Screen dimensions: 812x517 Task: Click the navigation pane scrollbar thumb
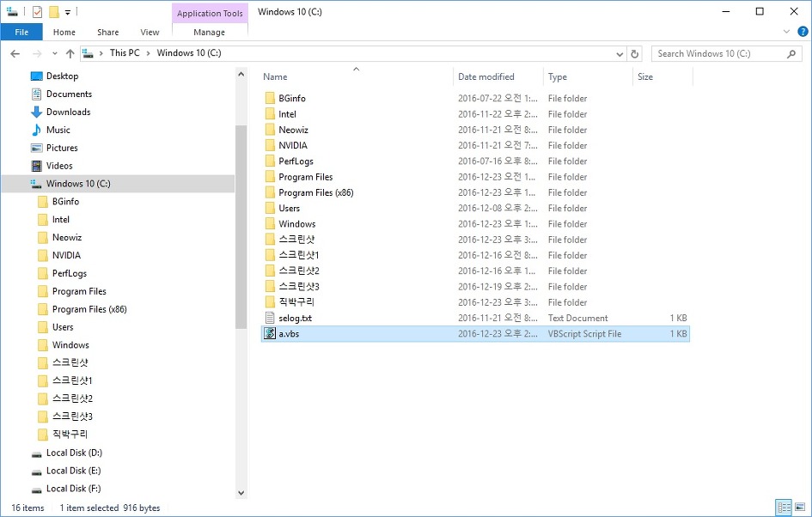coord(241,227)
